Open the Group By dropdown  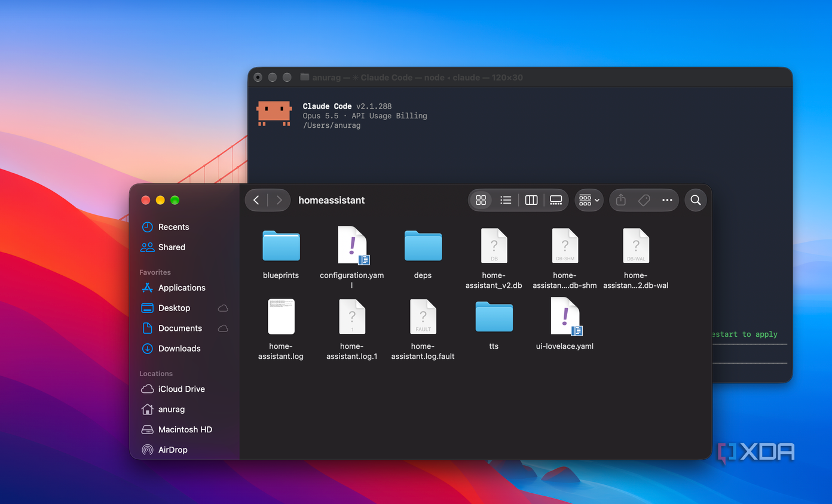coord(589,200)
